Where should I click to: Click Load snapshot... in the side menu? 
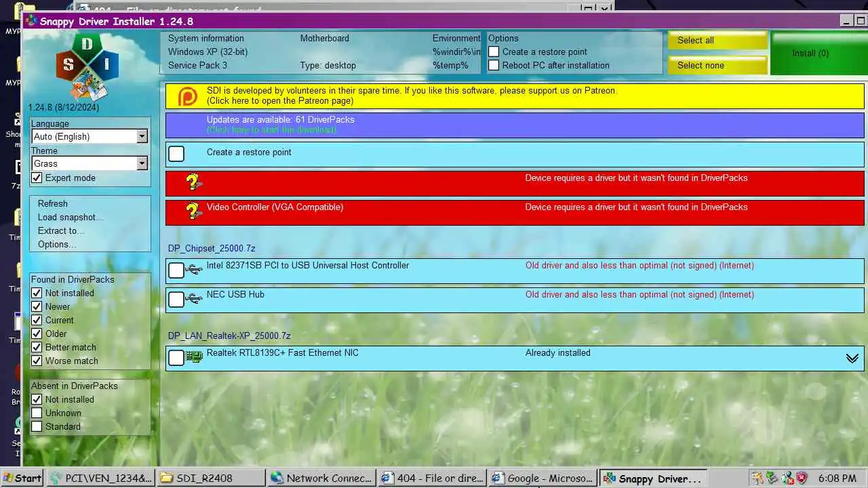(x=71, y=217)
